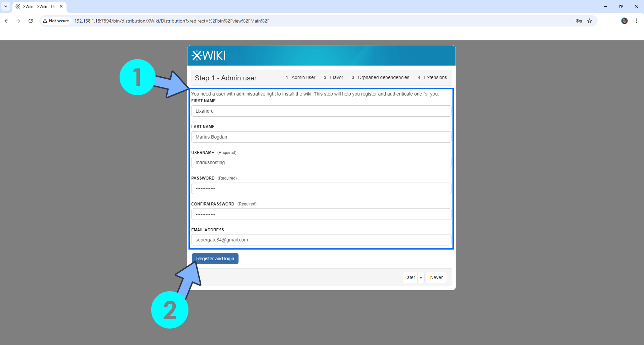Go to the Flavor step
The image size is (644, 345).
(333, 77)
